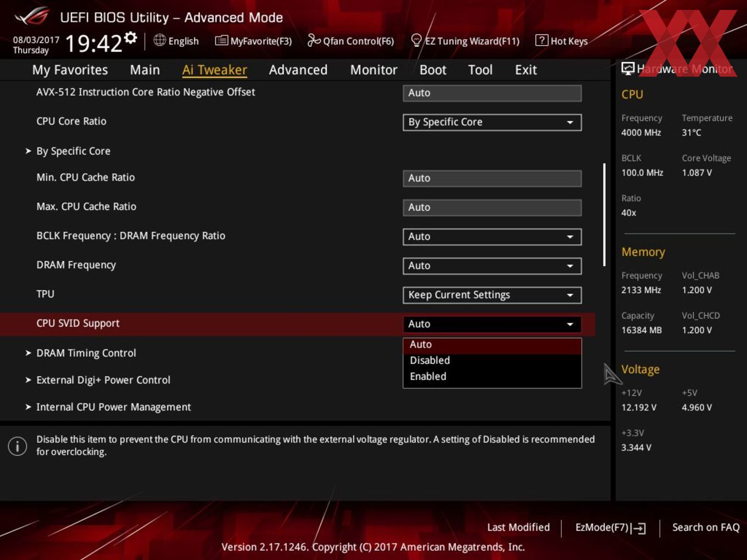Screen dimensions: 747x560
Task: Choose Disabled in the SVID list
Action: pos(492,361)
